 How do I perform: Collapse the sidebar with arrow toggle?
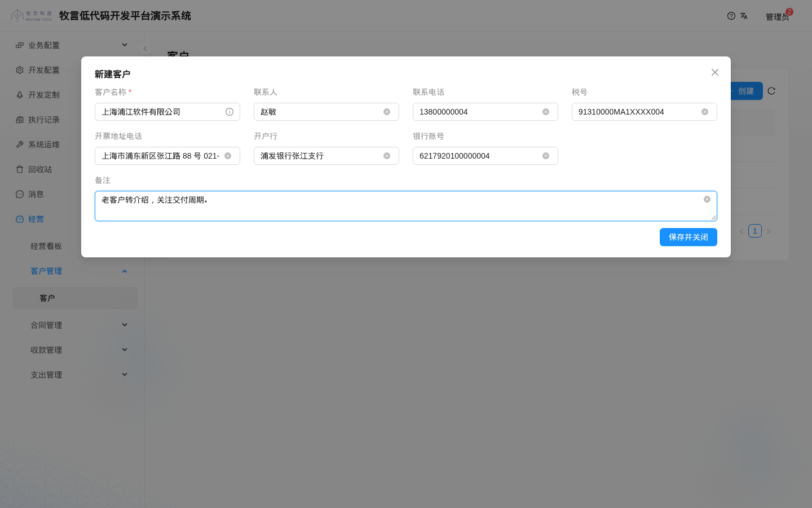(145, 49)
